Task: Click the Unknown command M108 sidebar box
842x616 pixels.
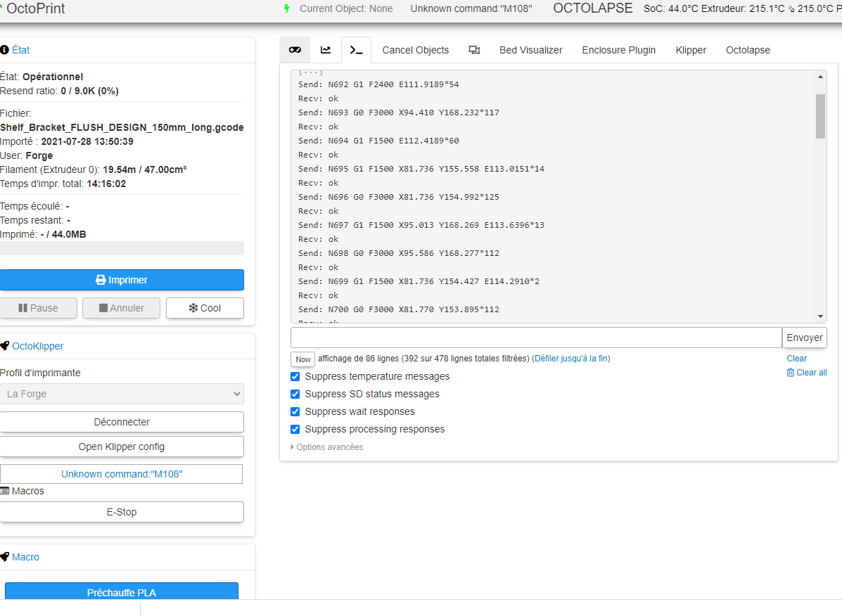Action: tap(122, 474)
